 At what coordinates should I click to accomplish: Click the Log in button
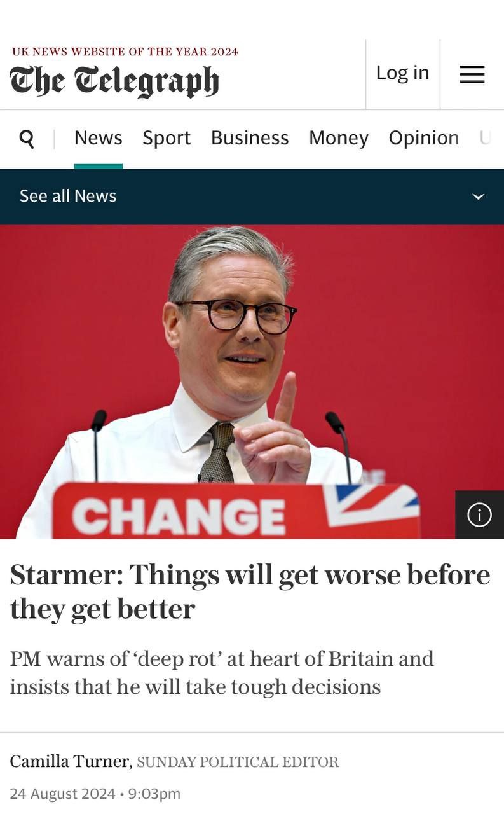[403, 73]
